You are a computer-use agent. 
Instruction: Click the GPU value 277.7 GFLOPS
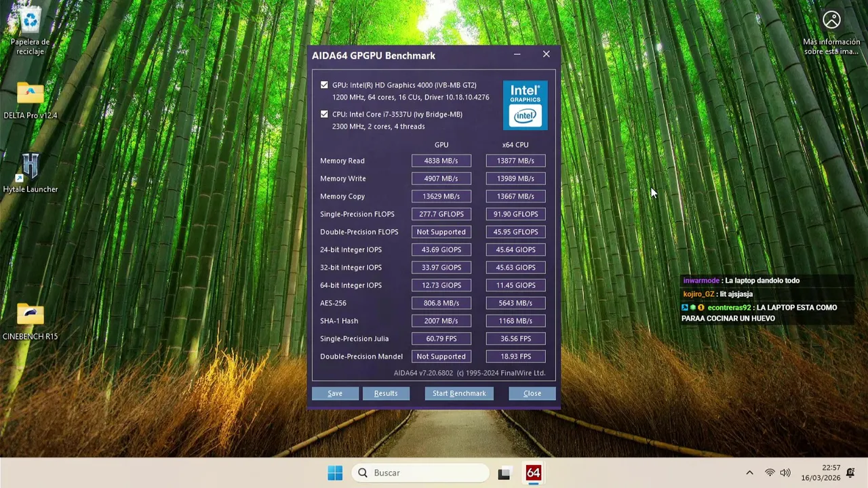(x=441, y=214)
